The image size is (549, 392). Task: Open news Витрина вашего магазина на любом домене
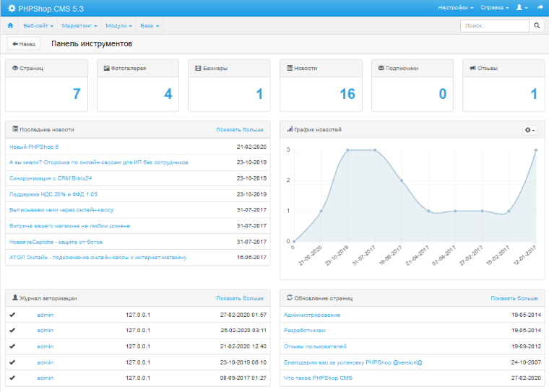click(69, 226)
